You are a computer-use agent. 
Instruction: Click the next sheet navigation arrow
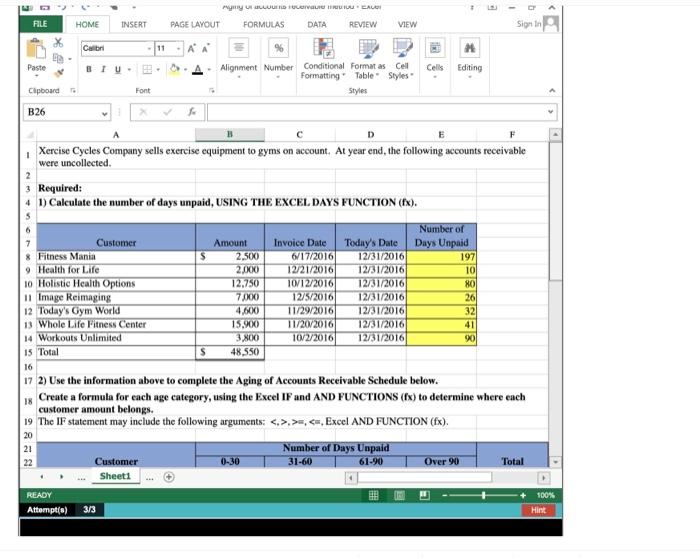click(x=62, y=477)
